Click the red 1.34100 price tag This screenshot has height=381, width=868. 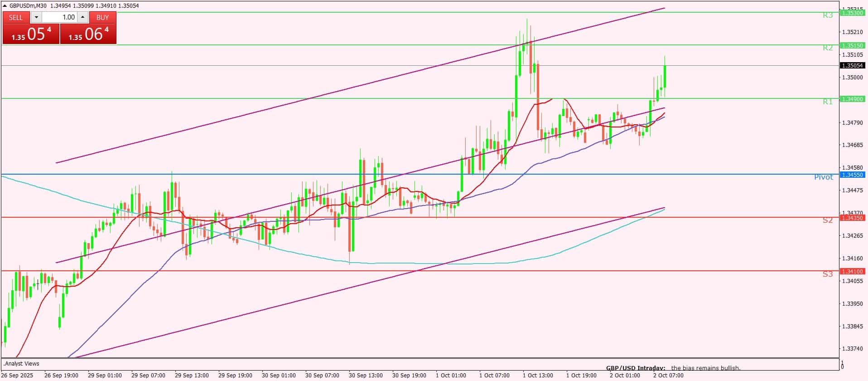coord(852,271)
